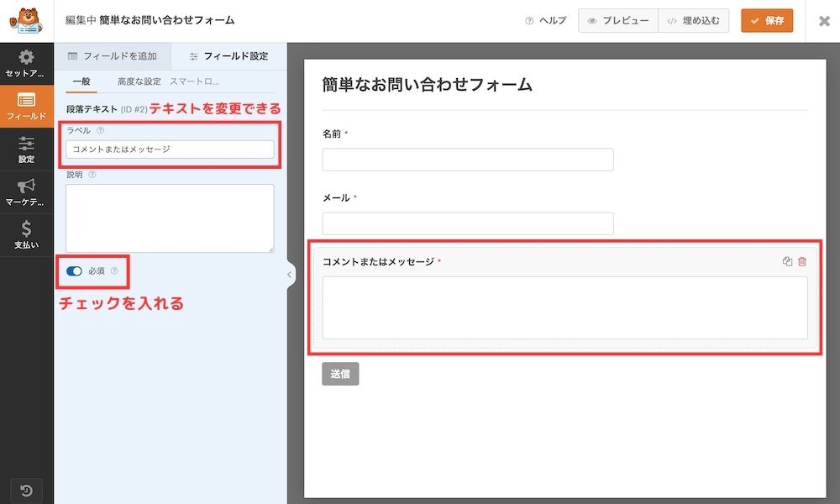Click the 埋め込む embed button
Image resolution: width=840 pixels, height=504 pixels.
pos(694,21)
